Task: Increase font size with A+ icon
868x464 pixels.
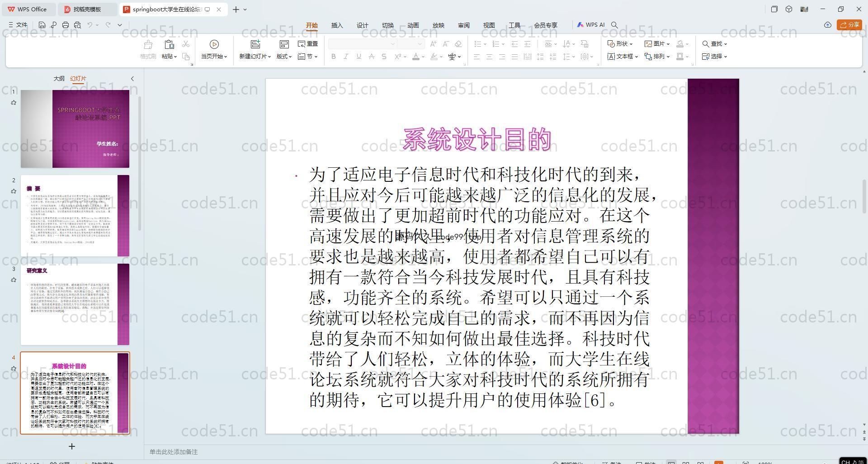Action: pos(433,44)
